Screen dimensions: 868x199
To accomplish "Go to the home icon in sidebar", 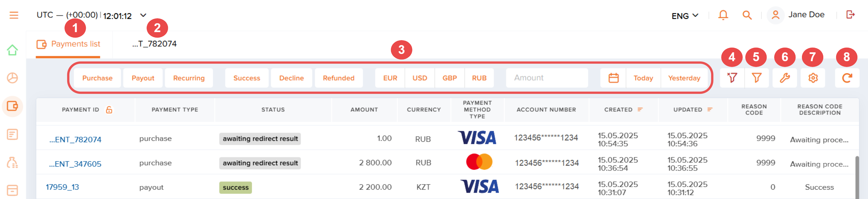I will pos(12,50).
